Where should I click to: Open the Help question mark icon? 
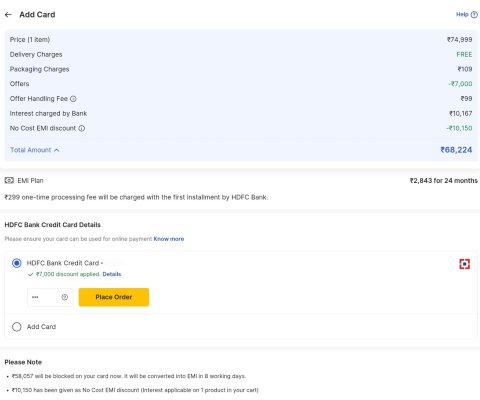[474, 15]
